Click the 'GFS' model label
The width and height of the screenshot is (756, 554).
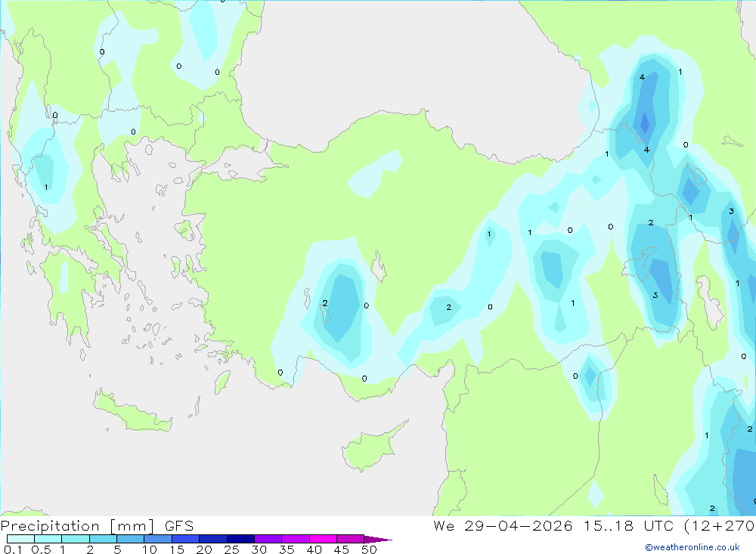(x=179, y=526)
